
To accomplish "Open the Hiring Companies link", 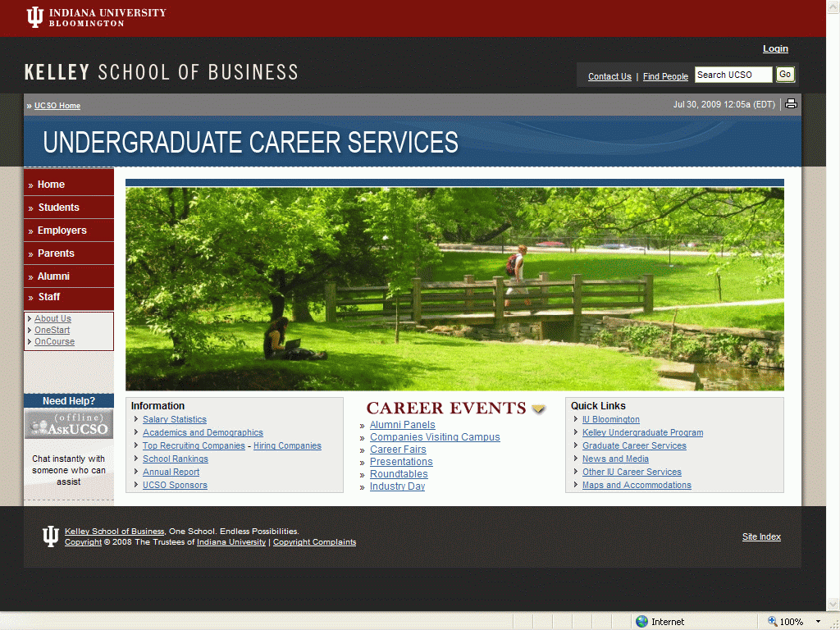I will coord(287,445).
